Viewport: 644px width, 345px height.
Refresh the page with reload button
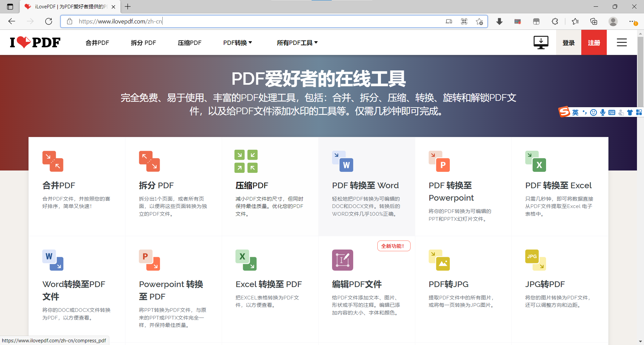click(49, 21)
